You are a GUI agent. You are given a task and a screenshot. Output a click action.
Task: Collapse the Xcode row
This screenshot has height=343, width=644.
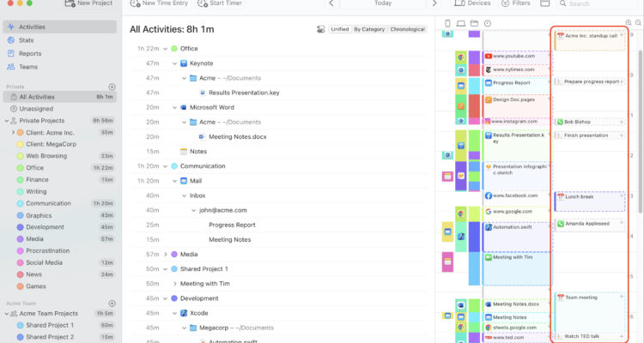pos(174,313)
